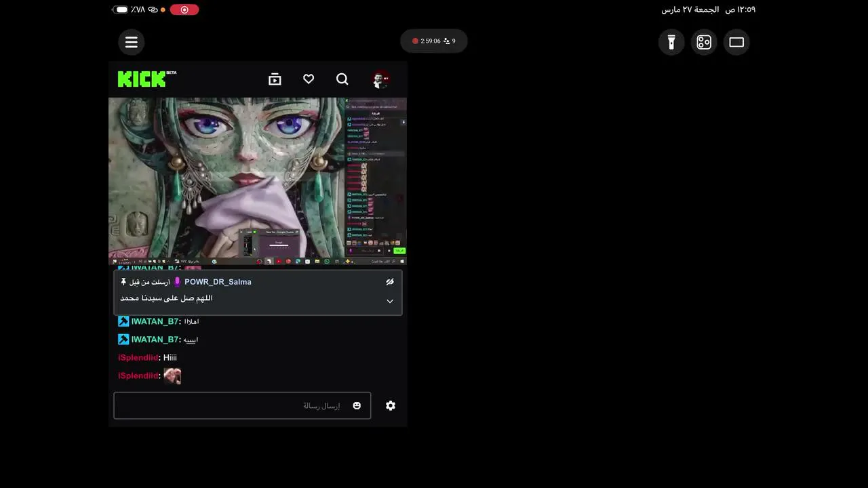Tap the heart favorites icon
The image size is (868, 488).
pos(309,79)
